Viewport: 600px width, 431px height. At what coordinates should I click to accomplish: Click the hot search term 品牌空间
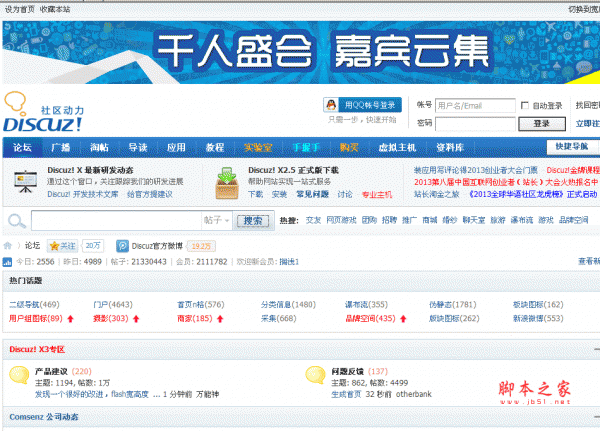point(574,220)
